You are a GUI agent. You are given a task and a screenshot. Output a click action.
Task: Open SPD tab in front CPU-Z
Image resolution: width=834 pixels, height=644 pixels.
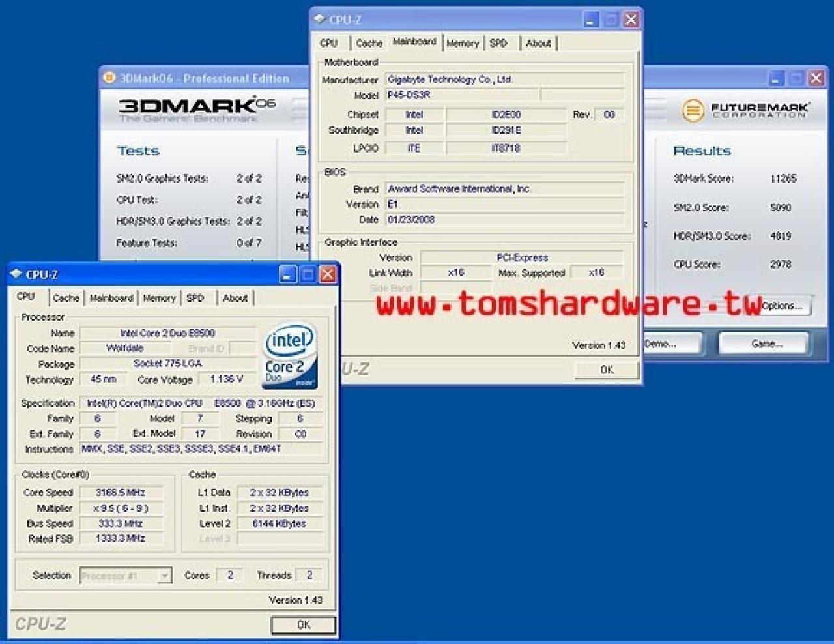pyautogui.click(x=195, y=298)
